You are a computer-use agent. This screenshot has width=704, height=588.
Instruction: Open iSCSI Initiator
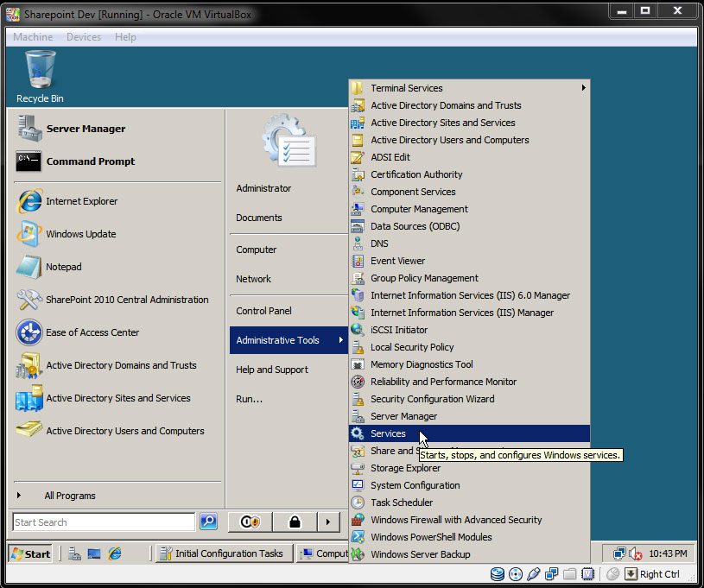[469, 330]
